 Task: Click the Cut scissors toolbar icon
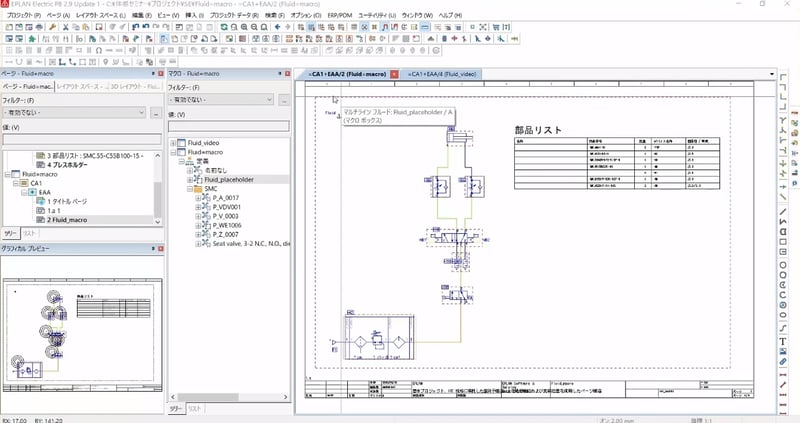(x=66, y=27)
